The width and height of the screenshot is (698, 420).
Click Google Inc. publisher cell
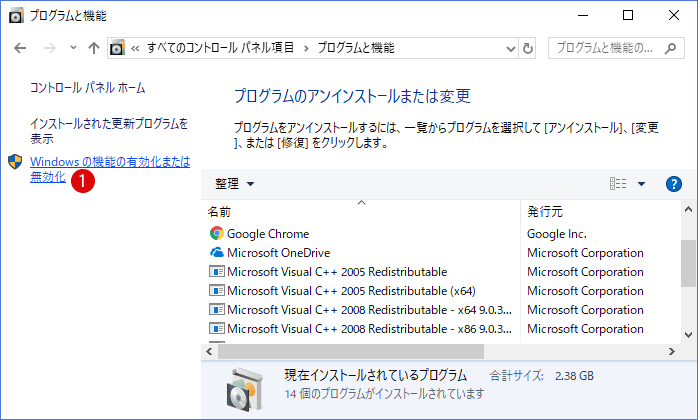556,234
